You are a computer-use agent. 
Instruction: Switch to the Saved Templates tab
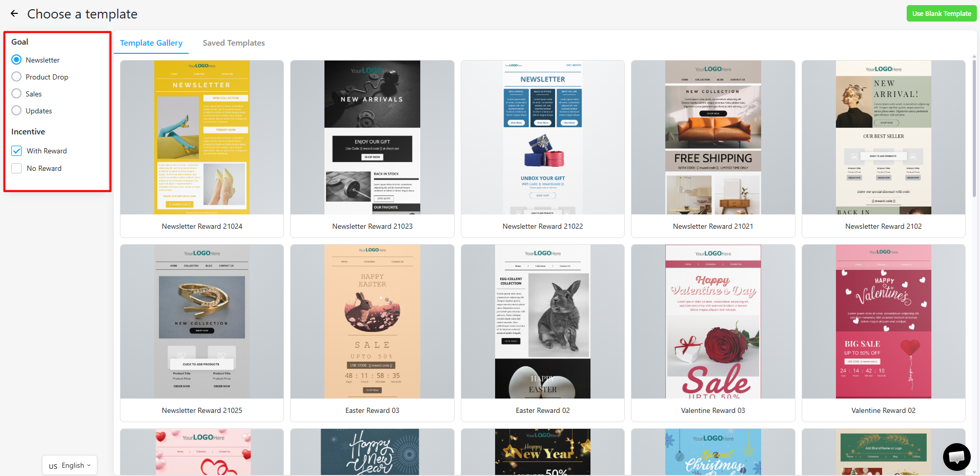tap(234, 43)
